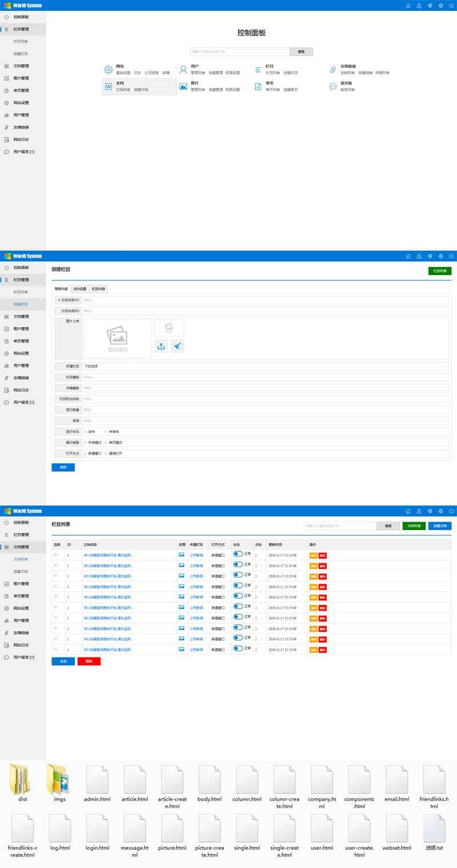This screenshot has height=868, width=457.
Task: Select the 单页 page icon tile
Action: (x=258, y=86)
